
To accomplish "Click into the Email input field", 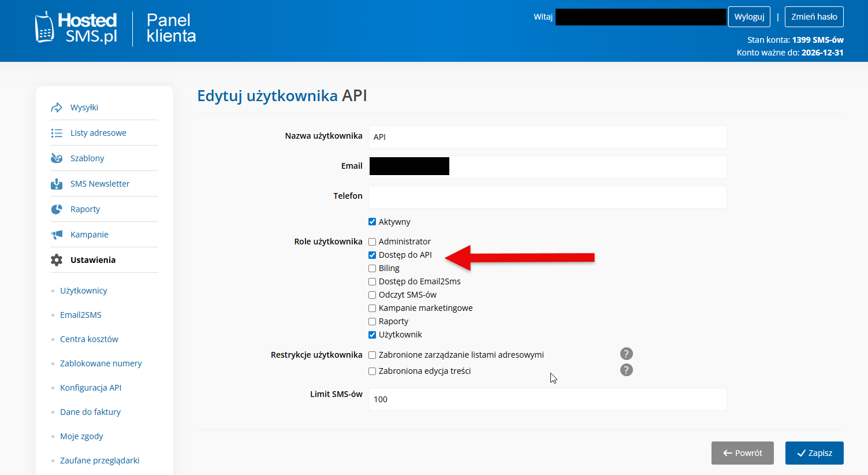I will [x=547, y=166].
